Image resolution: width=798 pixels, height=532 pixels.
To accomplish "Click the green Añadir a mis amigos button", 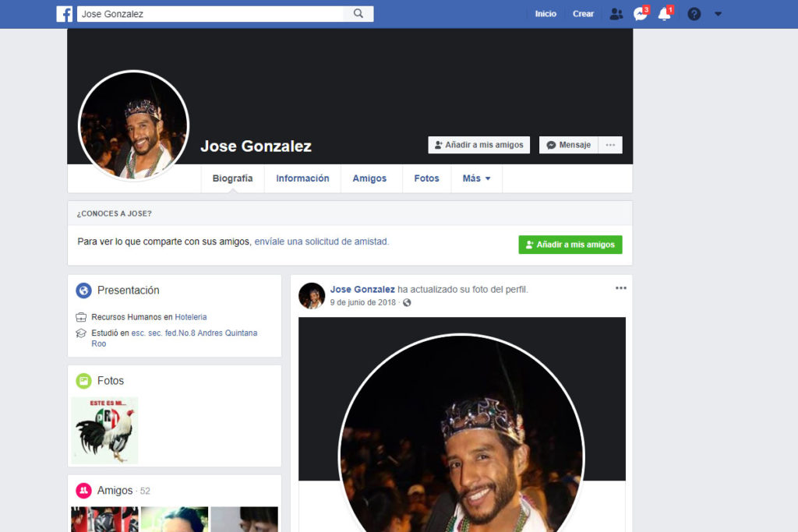I will 570,245.
